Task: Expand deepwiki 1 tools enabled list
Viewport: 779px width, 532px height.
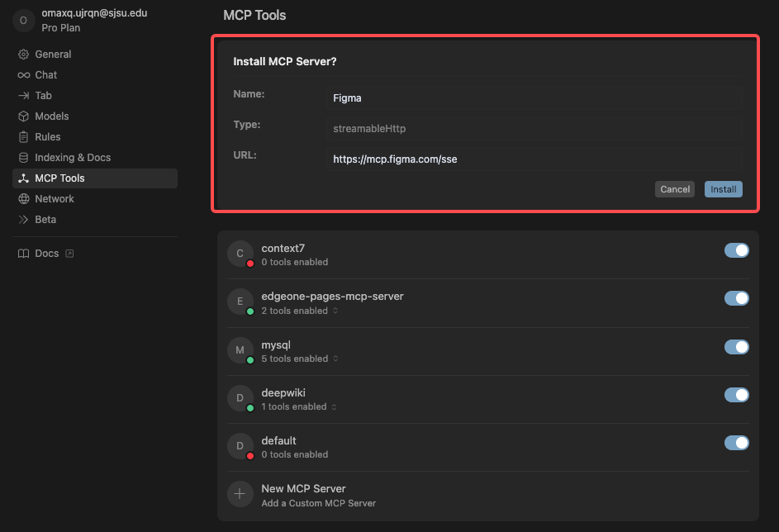Action: pos(335,407)
